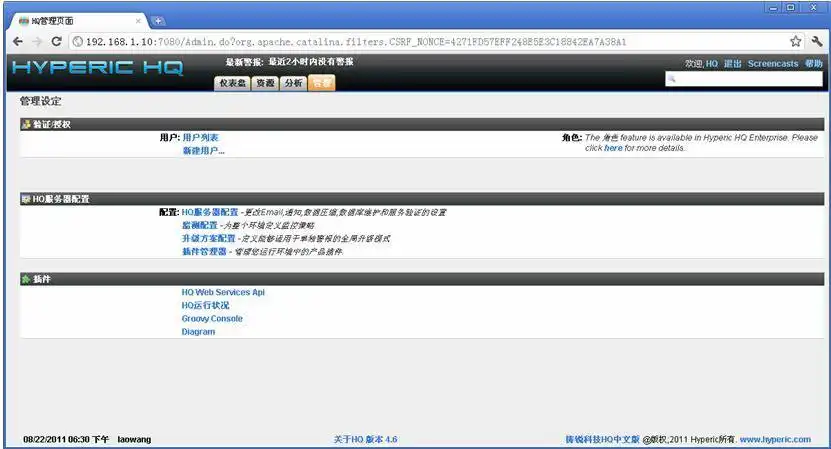Screen dimensions: 831x449
Task: Reload the current page
Action: point(56,41)
